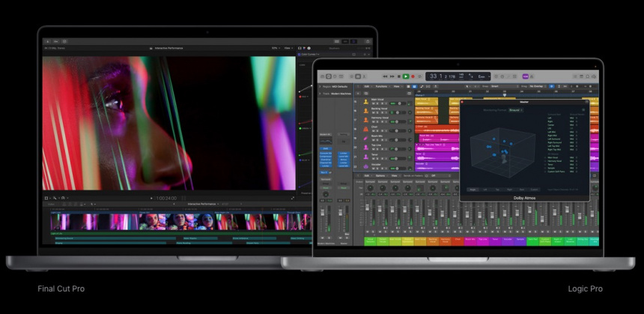Open the Browsers icon in Logic Pro

594,76
